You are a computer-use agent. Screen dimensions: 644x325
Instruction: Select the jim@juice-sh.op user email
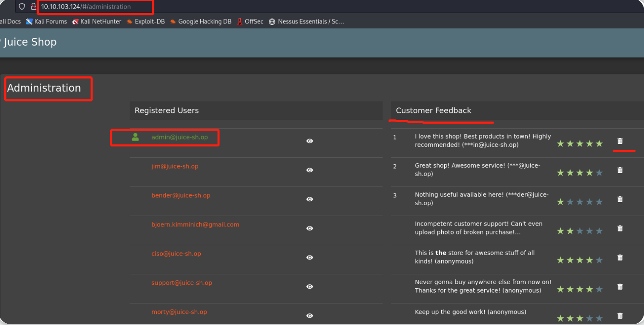(x=175, y=166)
